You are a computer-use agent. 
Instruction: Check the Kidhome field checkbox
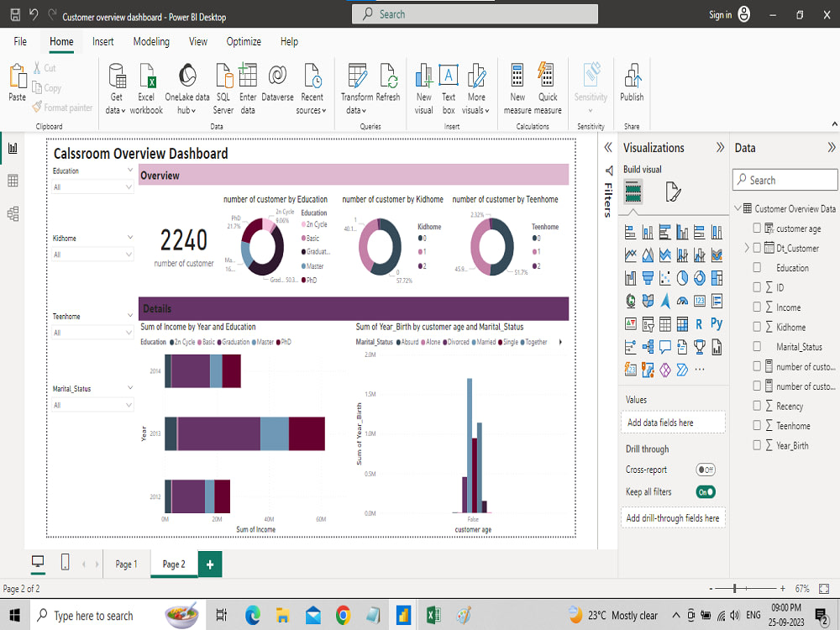pyautogui.click(x=757, y=327)
